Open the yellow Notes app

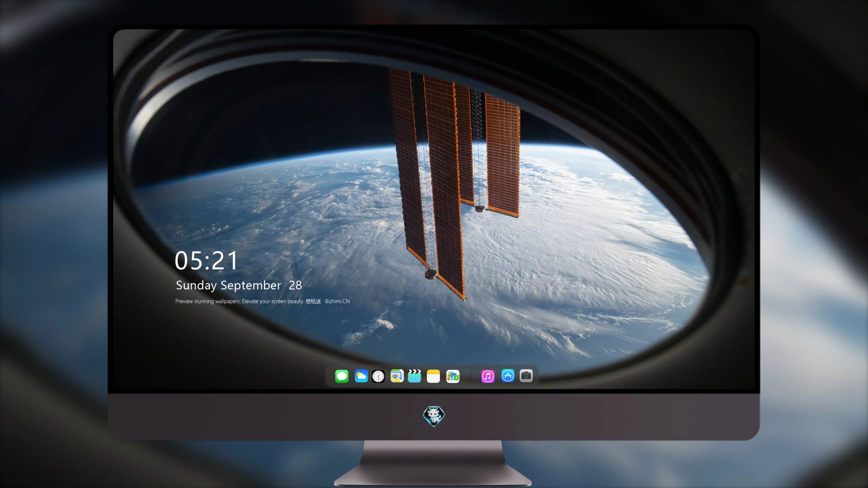point(433,376)
